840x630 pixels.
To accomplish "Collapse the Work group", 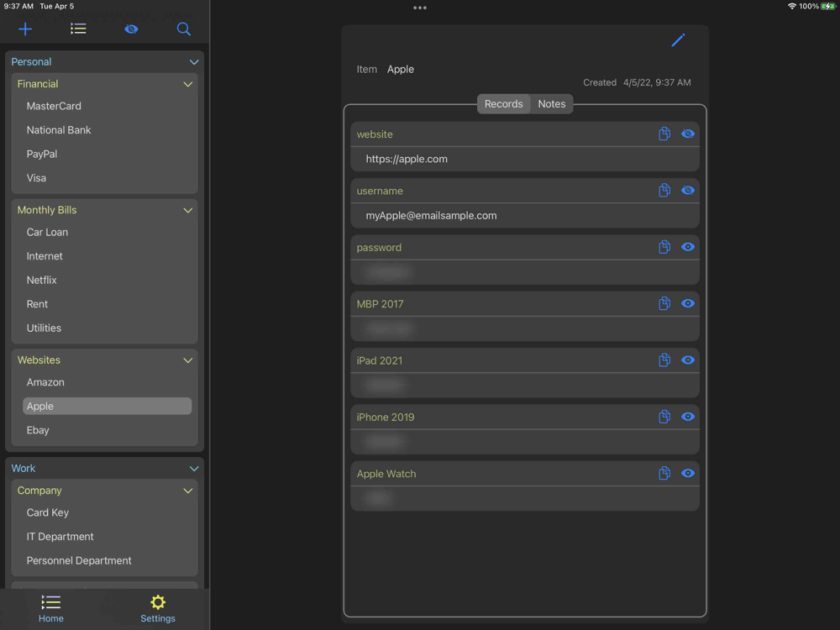I will point(194,469).
